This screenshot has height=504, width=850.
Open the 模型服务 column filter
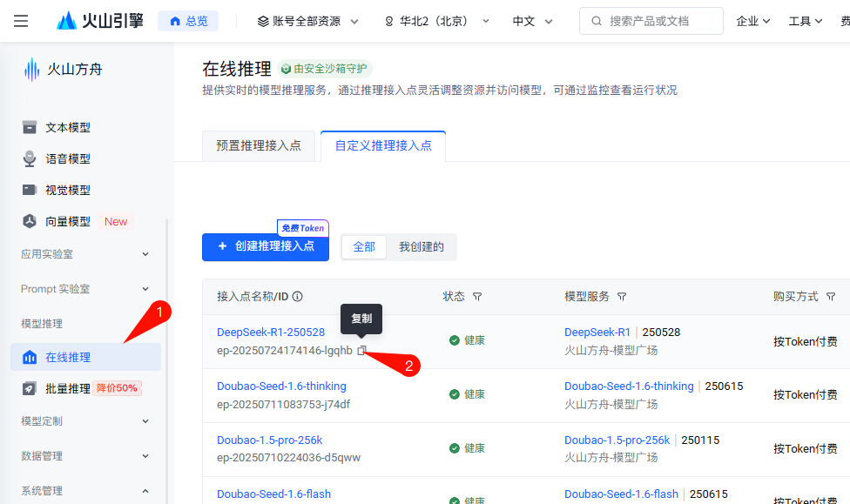622,297
